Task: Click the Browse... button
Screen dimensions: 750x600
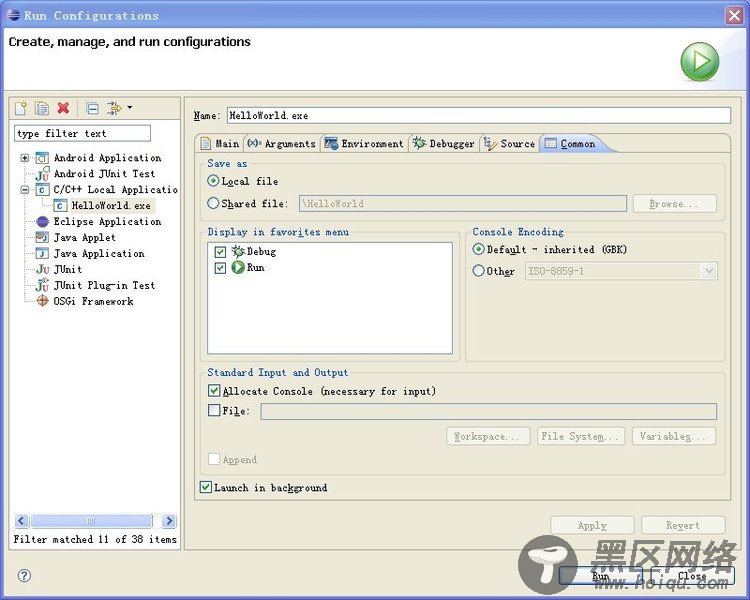Action: [674, 204]
